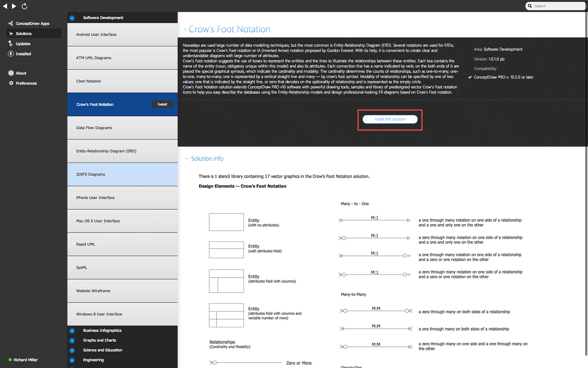The height and width of the screenshot is (368, 588).
Task: Click the Richard Miller user name
Action: [x=25, y=360]
